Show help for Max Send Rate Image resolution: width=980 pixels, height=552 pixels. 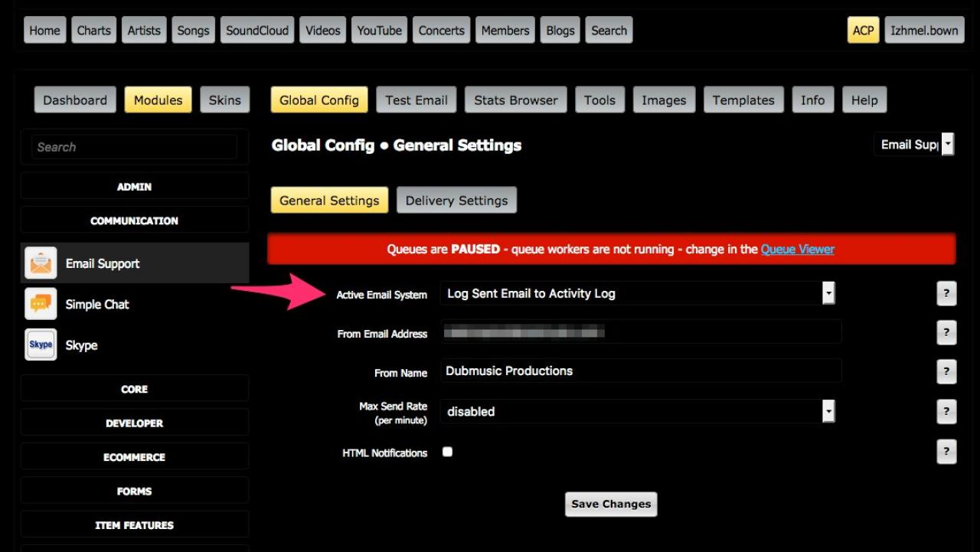(x=946, y=411)
